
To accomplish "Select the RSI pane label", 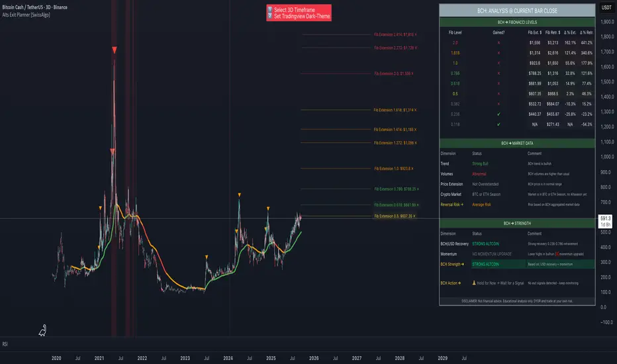I will click(x=5, y=344).
